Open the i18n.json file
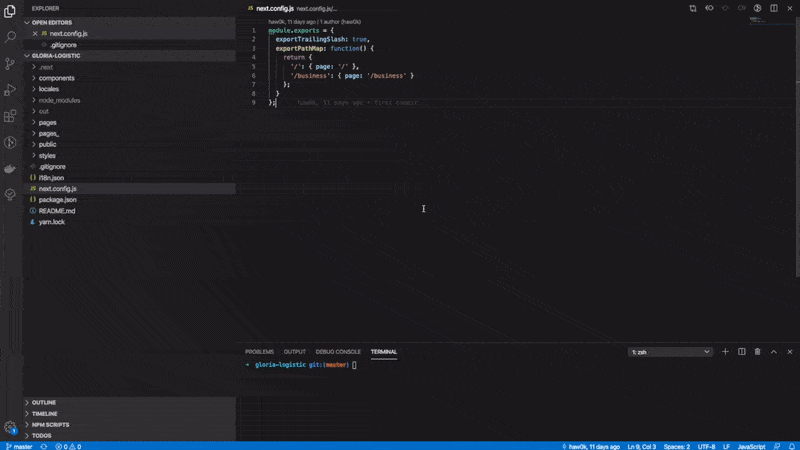Screen dimensions: 800x450 pyautogui.click(x=129, y=178)
